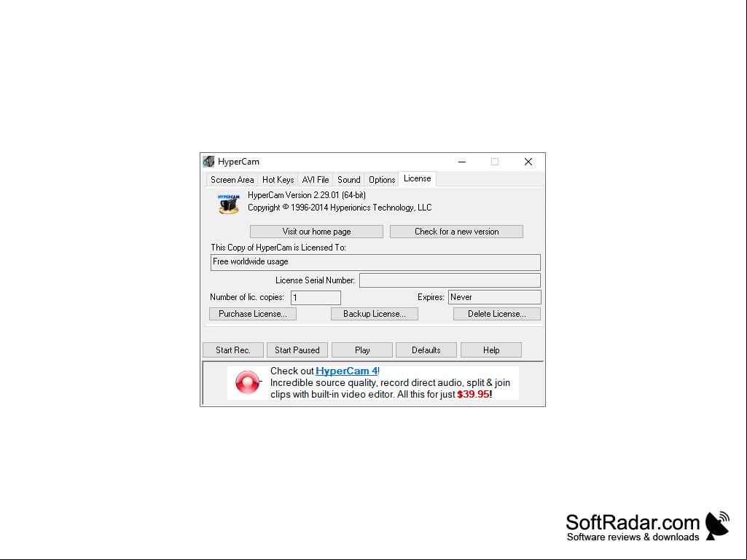Click the Delete License button

click(497, 314)
